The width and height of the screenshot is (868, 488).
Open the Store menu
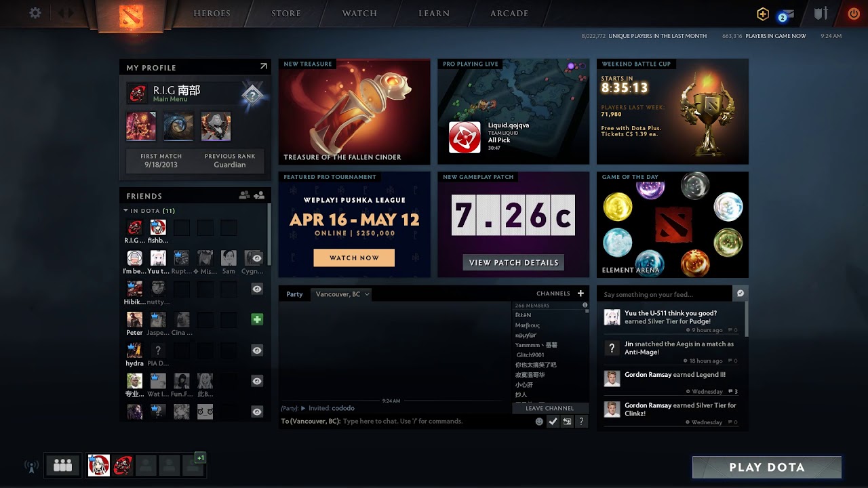coord(286,14)
